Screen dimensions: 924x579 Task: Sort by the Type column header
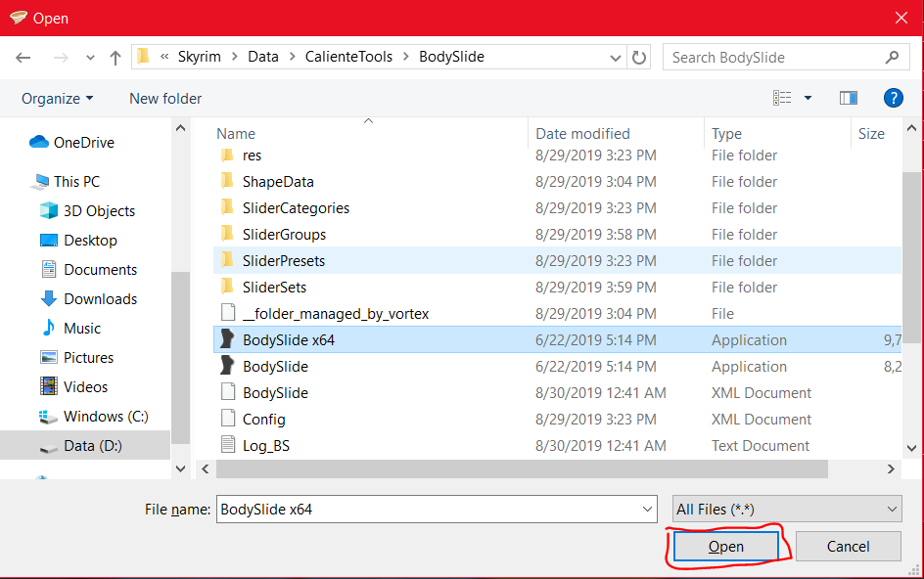point(726,134)
